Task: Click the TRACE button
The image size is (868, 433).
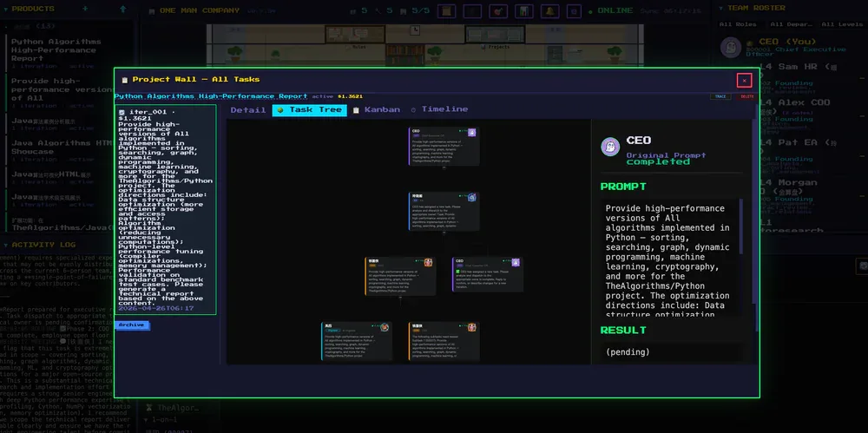Action: [720, 97]
